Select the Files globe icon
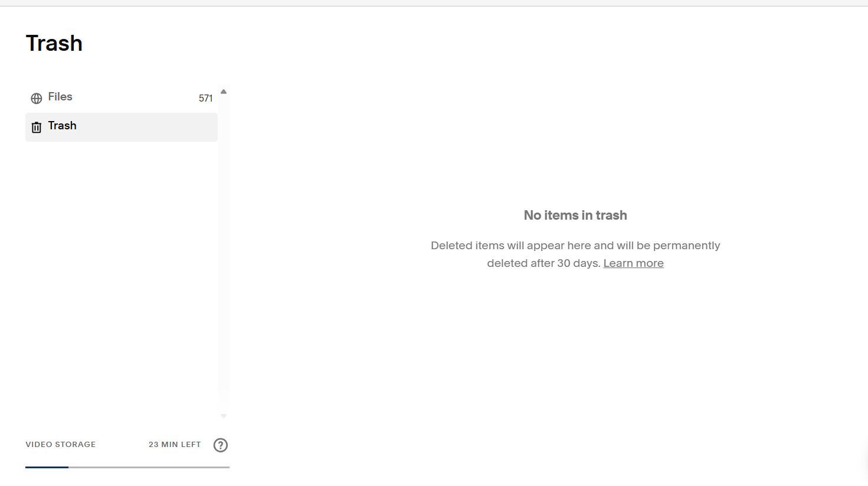 (x=36, y=97)
